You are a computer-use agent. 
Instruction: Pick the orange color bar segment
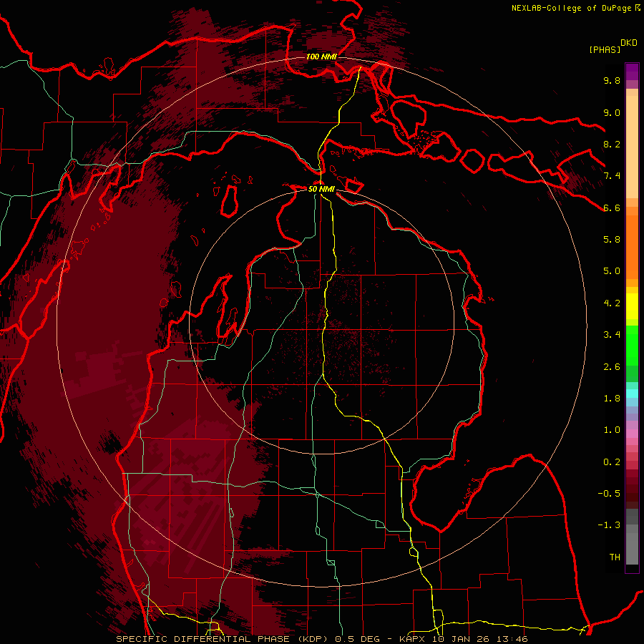click(632, 246)
